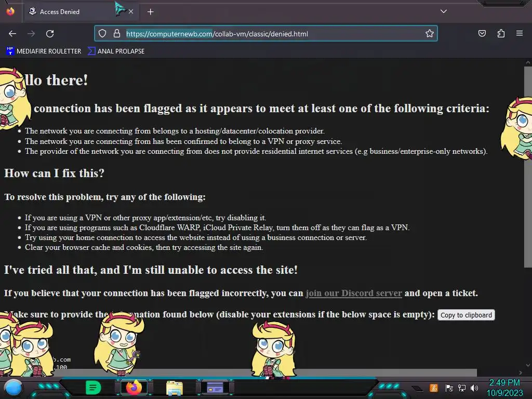This screenshot has height=399, width=532.
Task: Click the orange Java tray icon
Action: pos(433,388)
